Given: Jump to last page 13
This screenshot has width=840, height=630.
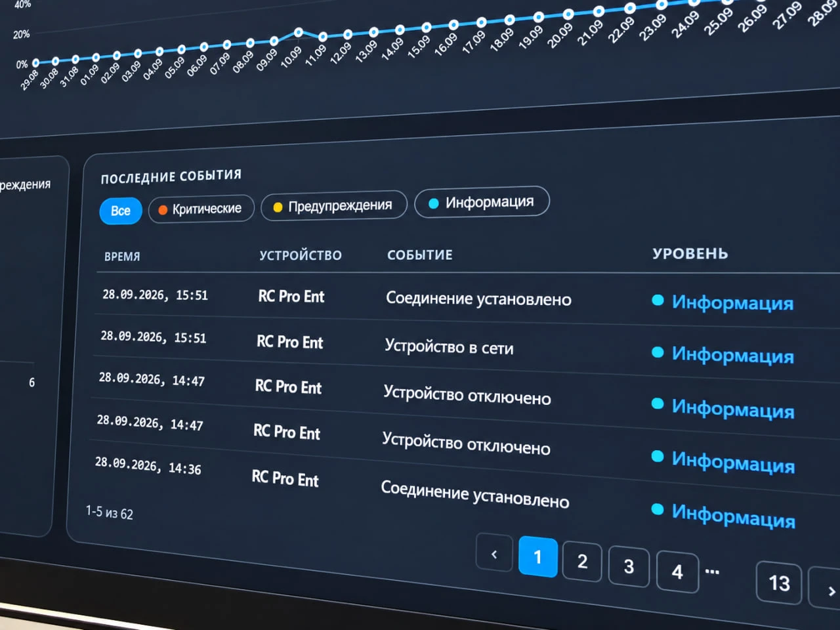Looking at the screenshot, I should (x=779, y=583).
